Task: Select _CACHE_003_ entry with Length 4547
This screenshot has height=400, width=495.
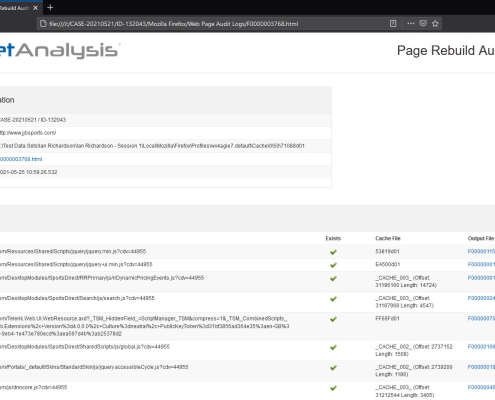Action: tap(404, 302)
